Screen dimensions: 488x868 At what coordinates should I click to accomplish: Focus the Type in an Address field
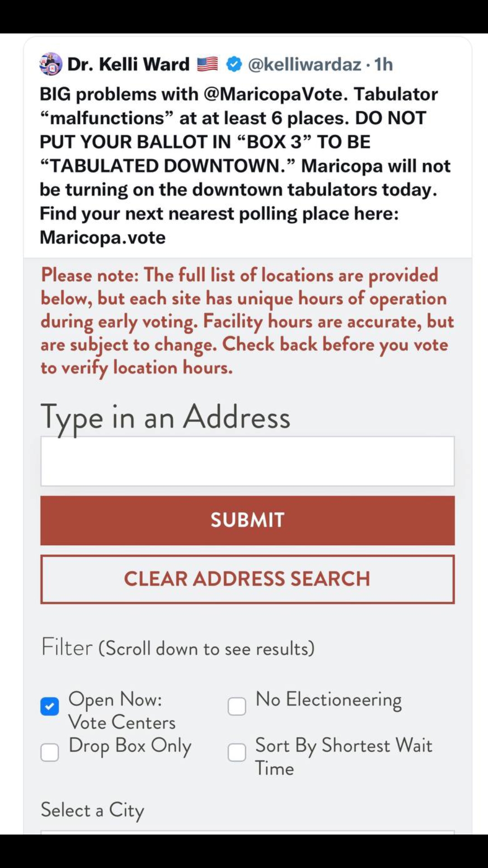click(x=248, y=461)
